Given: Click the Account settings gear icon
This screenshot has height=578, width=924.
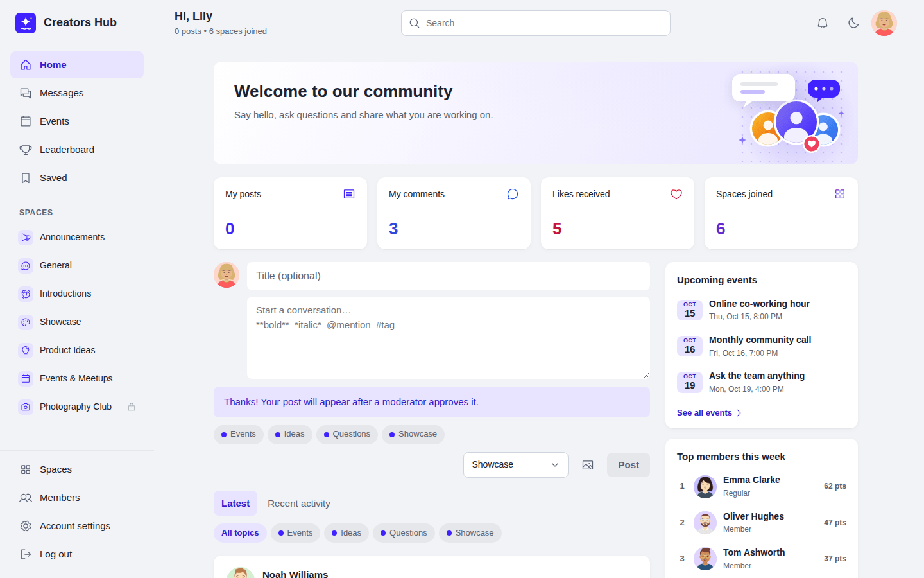Looking at the screenshot, I should pyautogui.click(x=26, y=526).
